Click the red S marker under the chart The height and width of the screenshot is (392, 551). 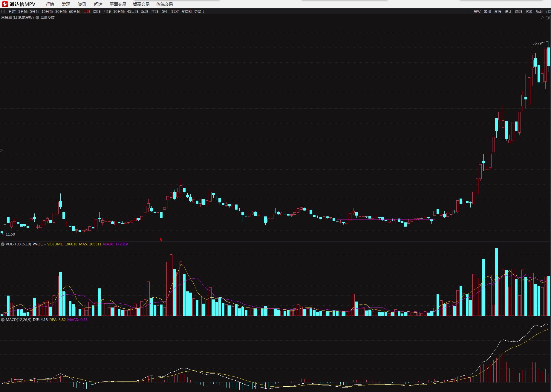161,239
